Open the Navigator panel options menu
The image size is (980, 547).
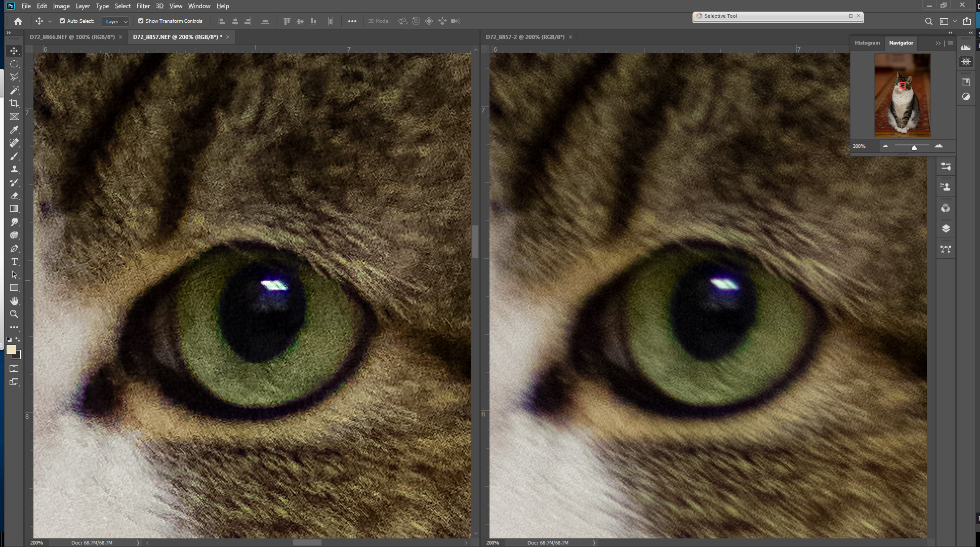point(951,43)
